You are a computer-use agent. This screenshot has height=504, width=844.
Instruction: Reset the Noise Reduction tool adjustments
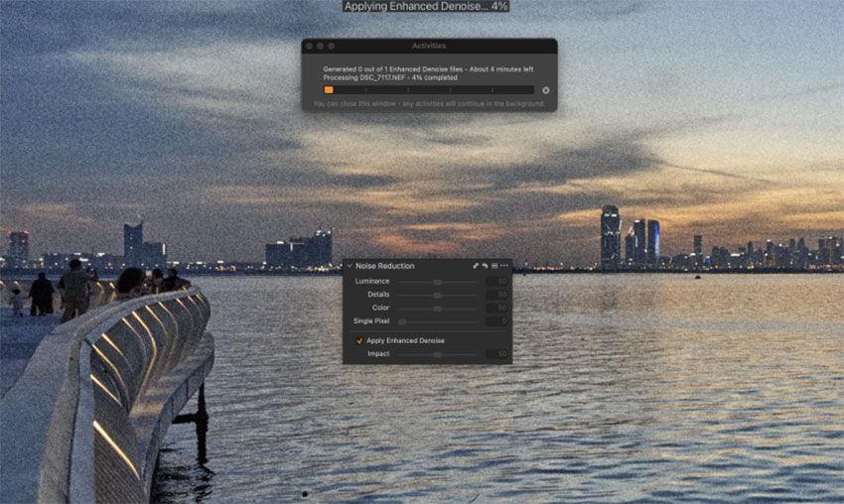pos(485,266)
